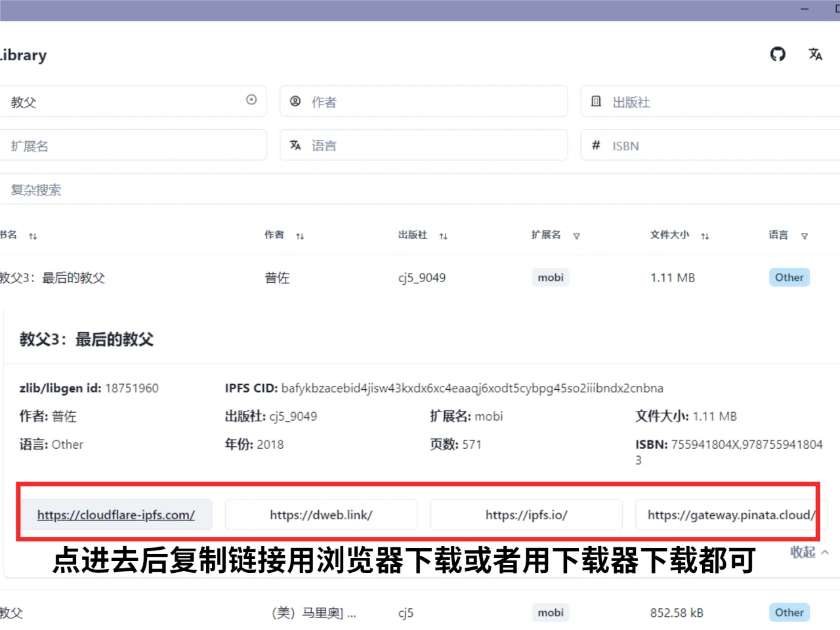The height and width of the screenshot is (630, 840).
Task: Minimize the application window
Action: [805, 9]
